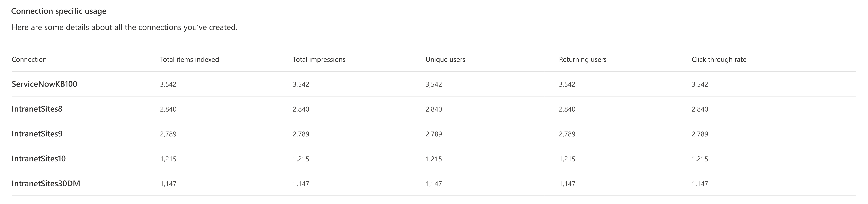This screenshot has height=204, width=868.
Task: Click the Unique users column header
Action: click(x=445, y=59)
